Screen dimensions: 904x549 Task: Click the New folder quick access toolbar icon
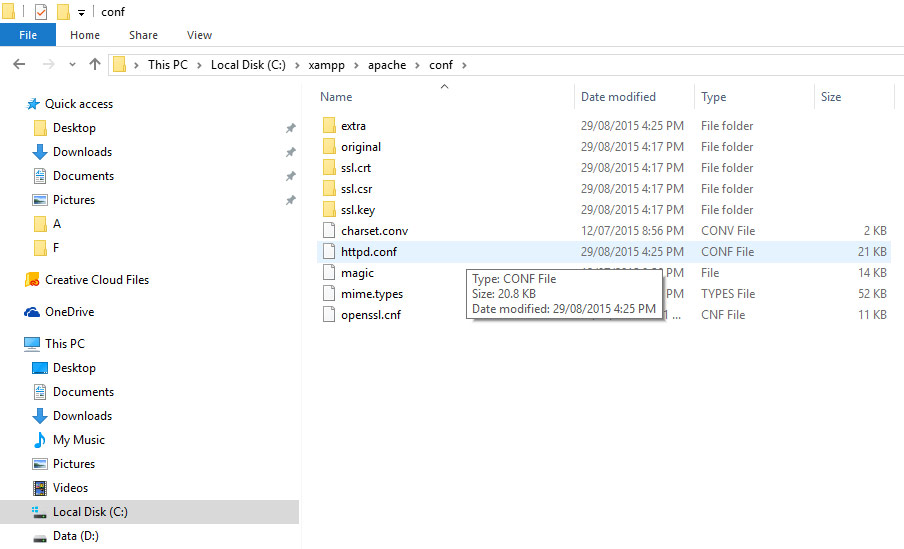(63, 12)
